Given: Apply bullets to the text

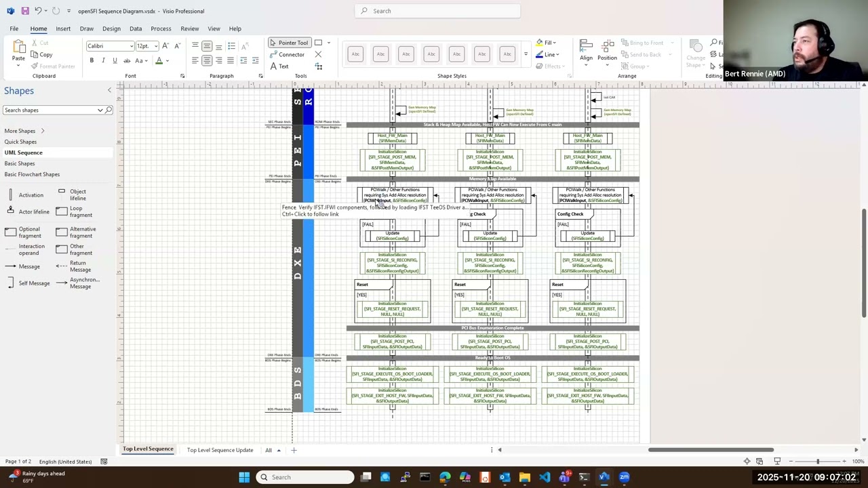Looking at the screenshot, I should (x=231, y=46).
